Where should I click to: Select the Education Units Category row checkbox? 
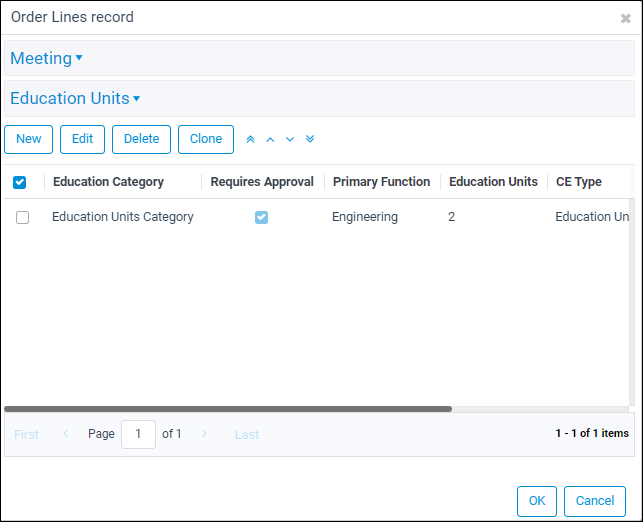pyautogui.click(x=23, y=217)
